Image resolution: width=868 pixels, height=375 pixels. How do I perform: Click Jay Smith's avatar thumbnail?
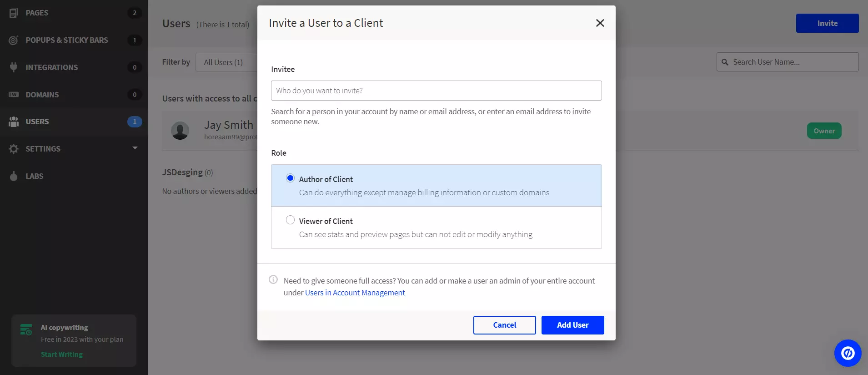pos(180,131)
